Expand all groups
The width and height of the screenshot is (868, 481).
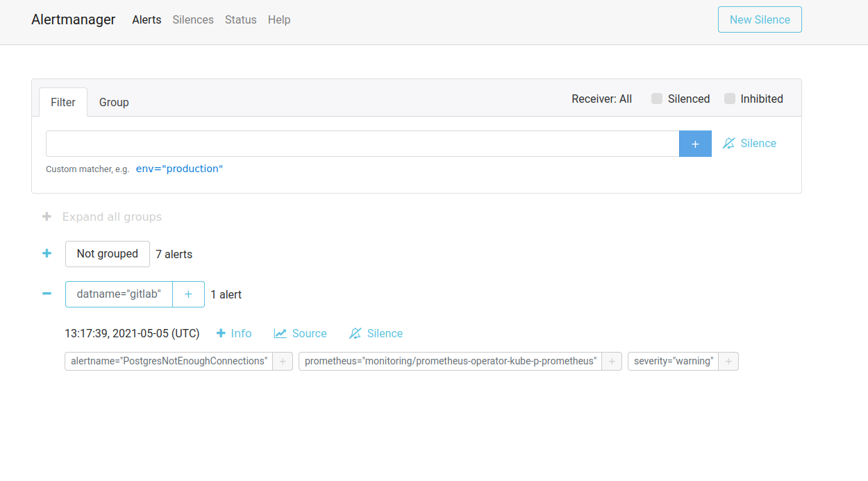point(102,217)
